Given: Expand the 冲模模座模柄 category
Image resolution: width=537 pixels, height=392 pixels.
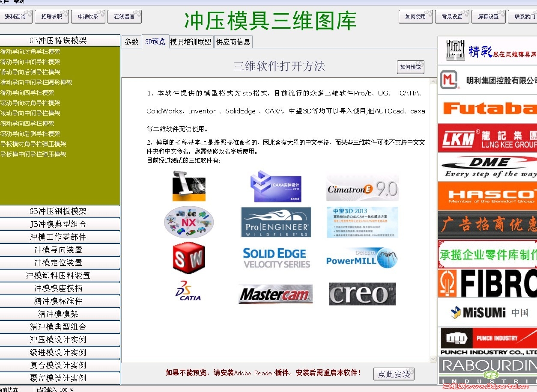Looking at the screenshot, I should [x=59, y=288].
